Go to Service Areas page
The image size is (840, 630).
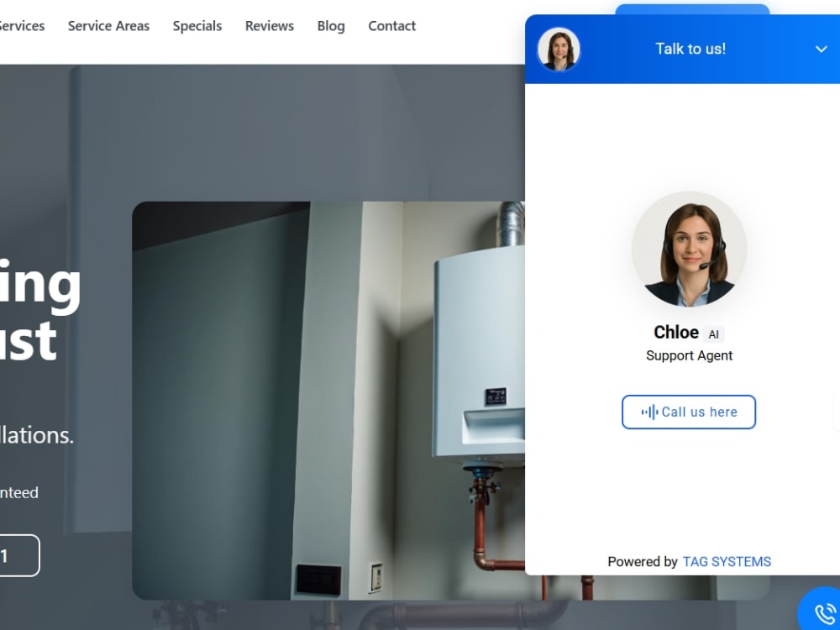pos(108,26)
